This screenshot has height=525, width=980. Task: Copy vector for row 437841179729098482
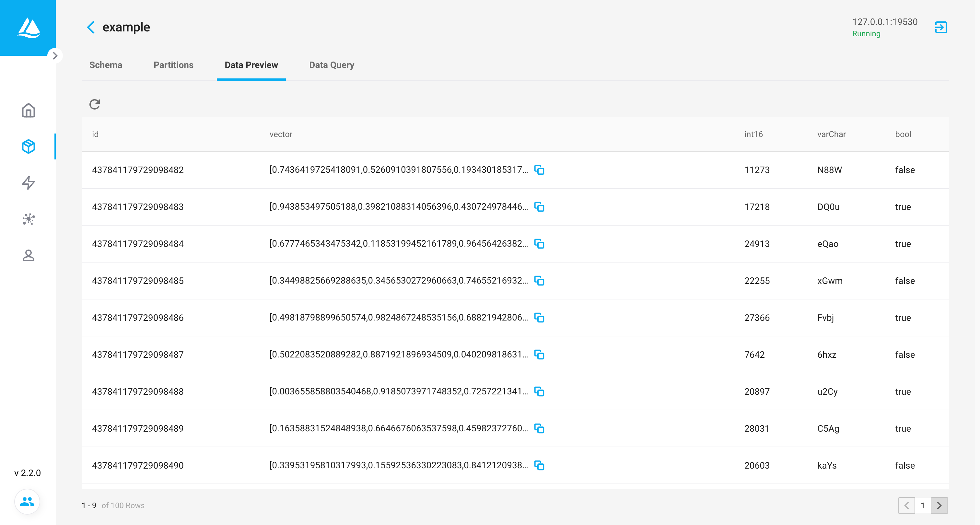pos(539,170)
